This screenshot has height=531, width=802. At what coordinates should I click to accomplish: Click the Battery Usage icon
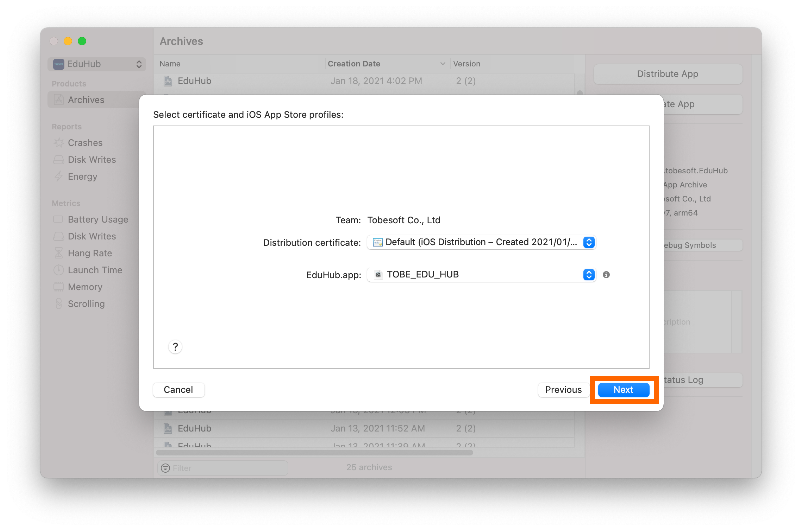tap(59, 219)
